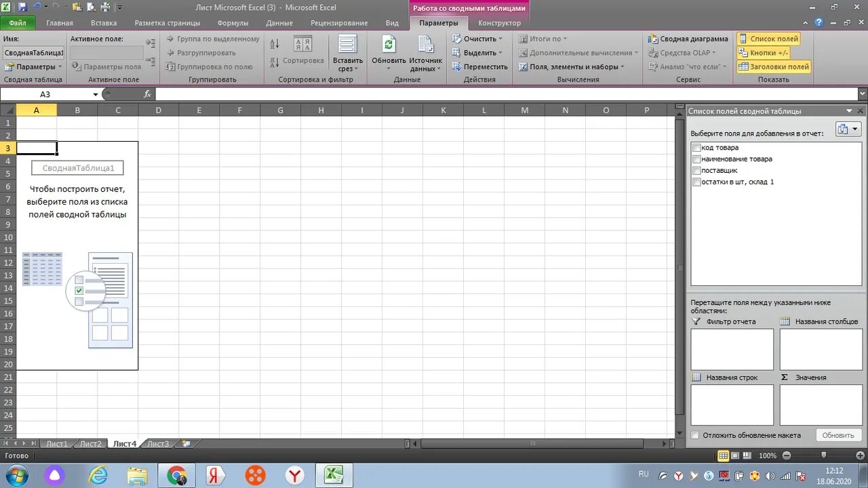The width and height of the screenshot is (868, 488).
Task: Click the Move PivotTable (Переместить) button
Action: [479, 66]
